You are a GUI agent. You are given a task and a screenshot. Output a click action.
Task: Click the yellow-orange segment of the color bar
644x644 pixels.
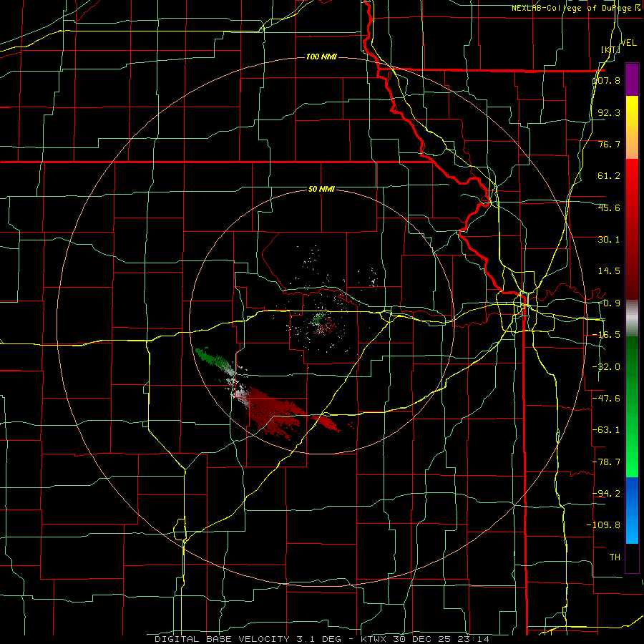[x=632, y=127]
